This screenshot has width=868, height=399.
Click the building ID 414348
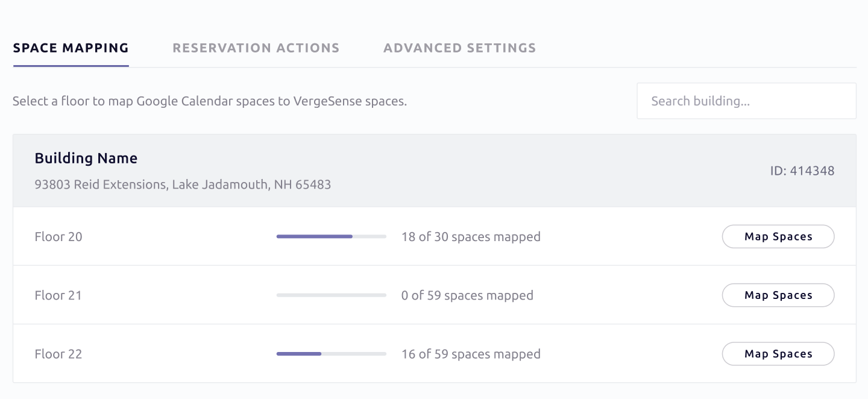click(802, 171)
